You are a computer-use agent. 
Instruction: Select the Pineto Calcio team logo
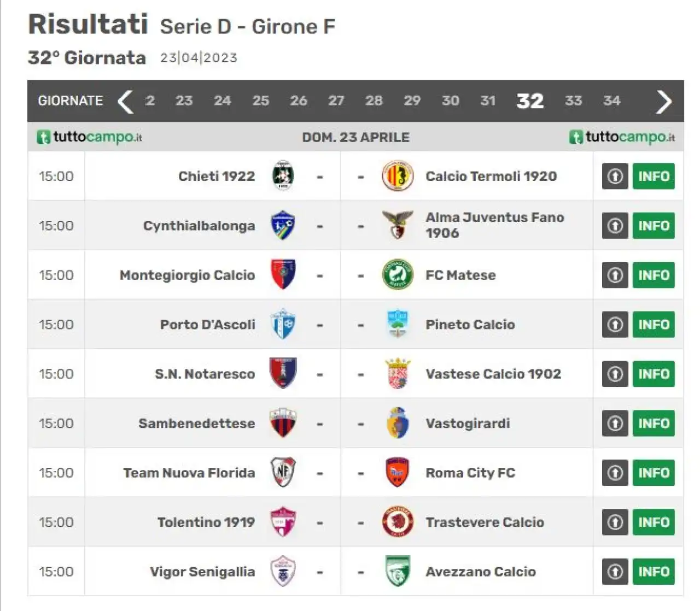tap(398, 324)
